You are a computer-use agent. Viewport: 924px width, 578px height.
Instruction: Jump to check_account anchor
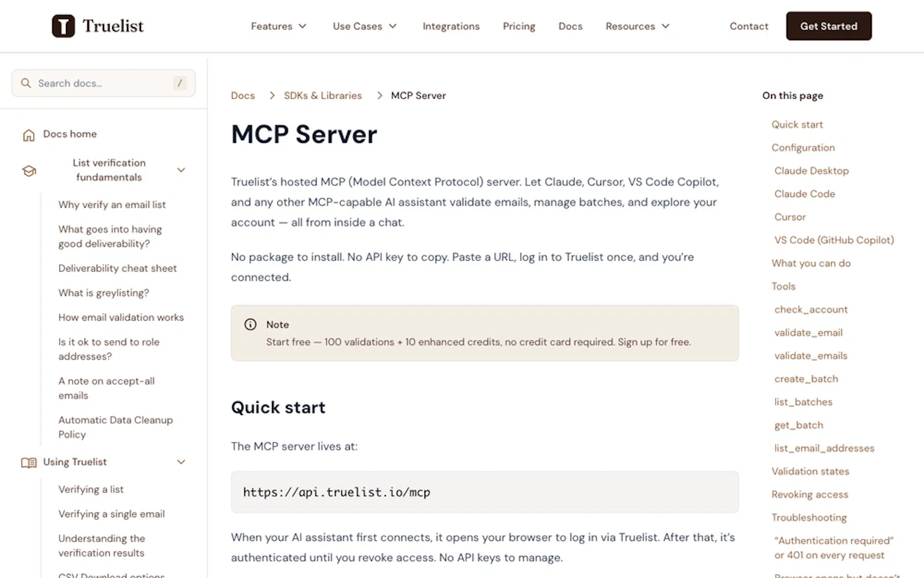click(x=811, y=309)
